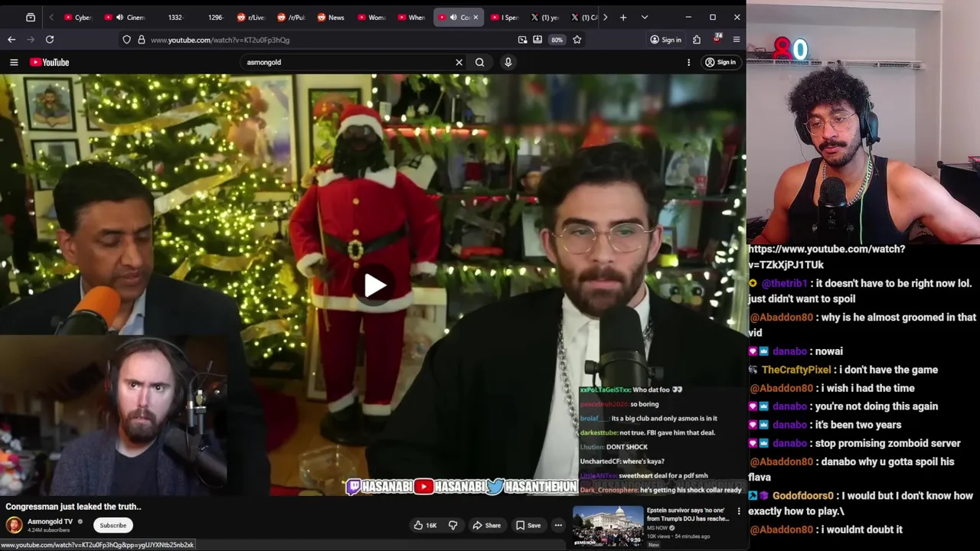This screenshot has width=980, height=551.
Task: Show site security padlock information
Action: point(141,40)
